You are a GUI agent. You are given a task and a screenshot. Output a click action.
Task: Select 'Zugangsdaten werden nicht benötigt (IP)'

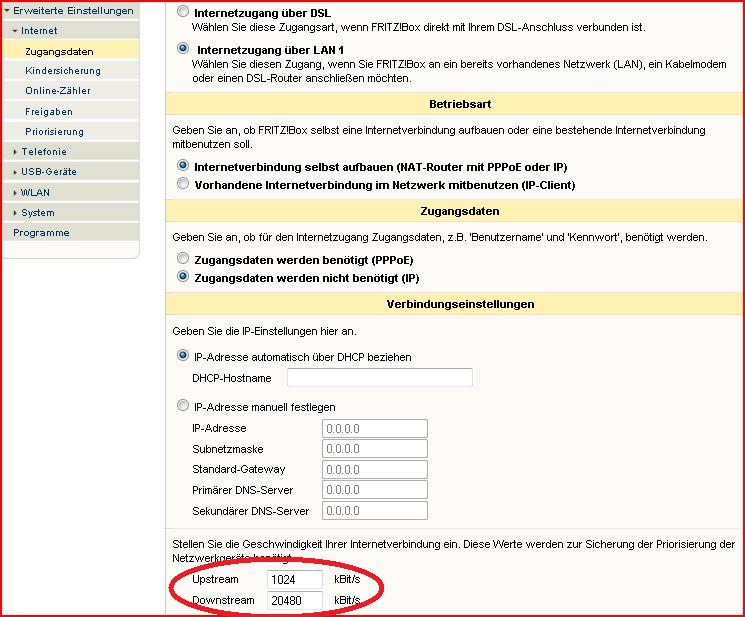[183, 276]
